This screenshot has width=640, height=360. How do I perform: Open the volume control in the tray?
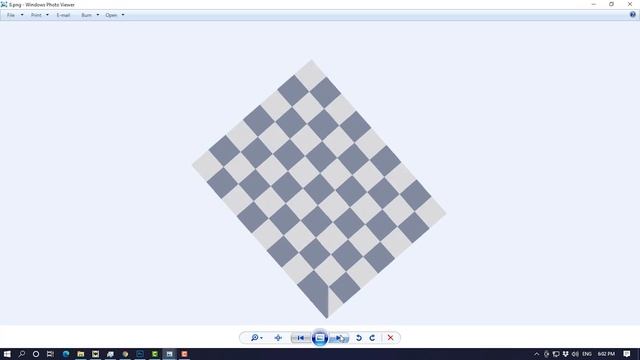(575, 354)
